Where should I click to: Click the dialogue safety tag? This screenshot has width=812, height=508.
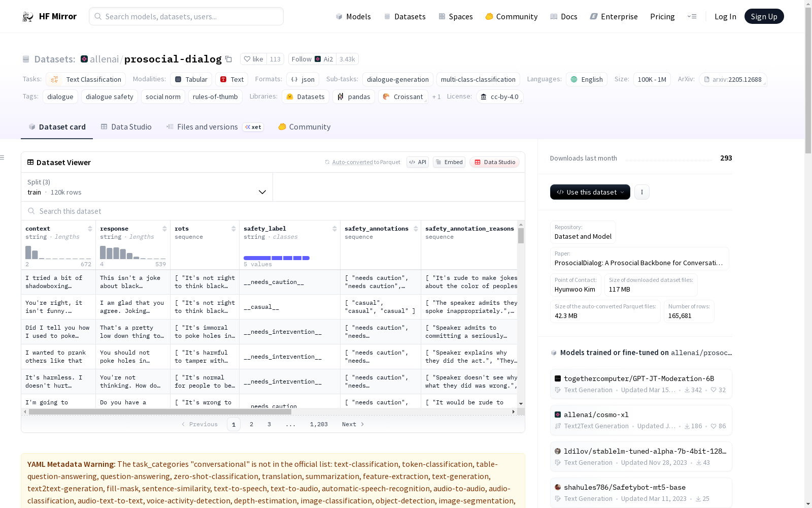click(110, 97)
